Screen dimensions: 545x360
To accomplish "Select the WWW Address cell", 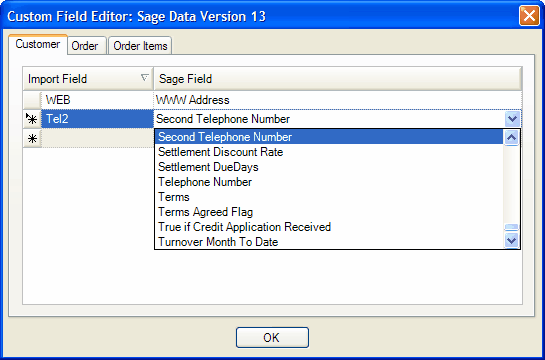I will (x=337, y=100).
